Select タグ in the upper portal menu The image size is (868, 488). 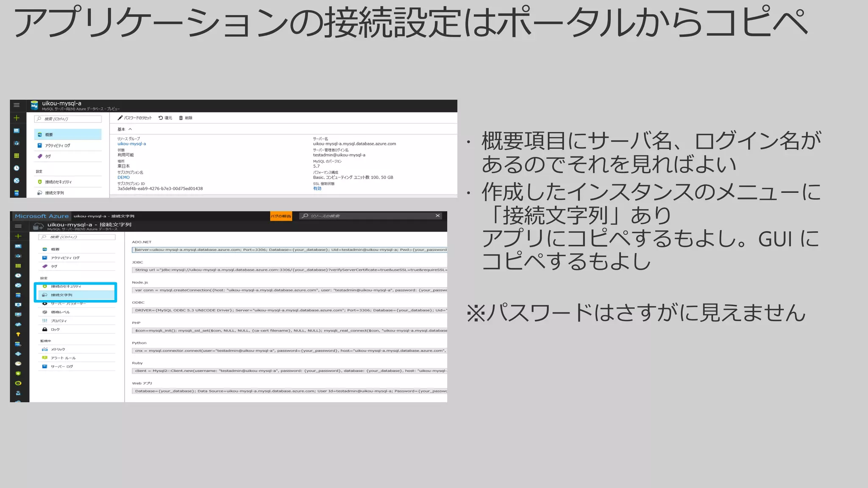(x=47, y=156)
